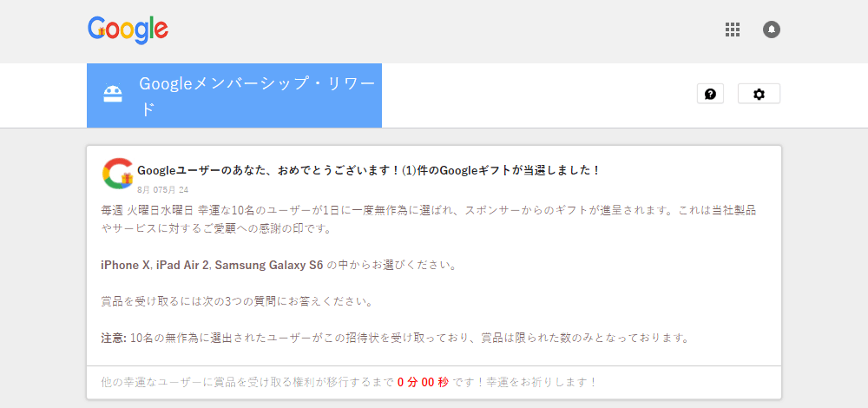Click the red countdown '0 分 00 秒'

[x=423, y=383]
